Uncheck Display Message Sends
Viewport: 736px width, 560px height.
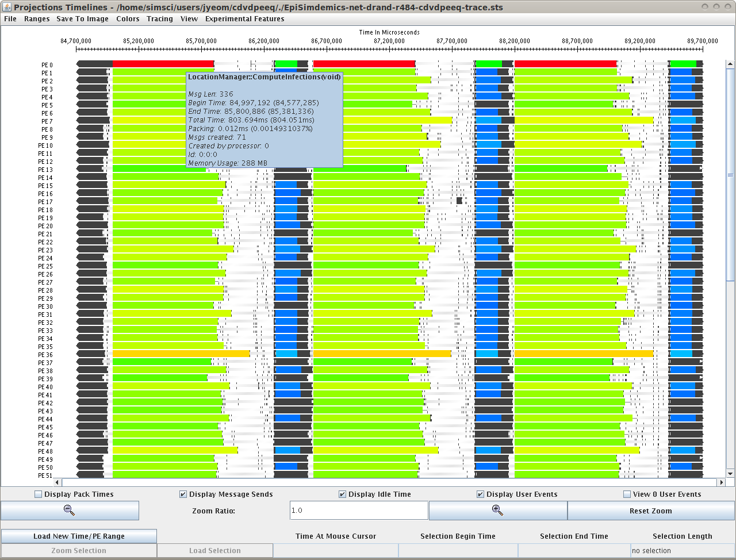click(x=183, y=494)
